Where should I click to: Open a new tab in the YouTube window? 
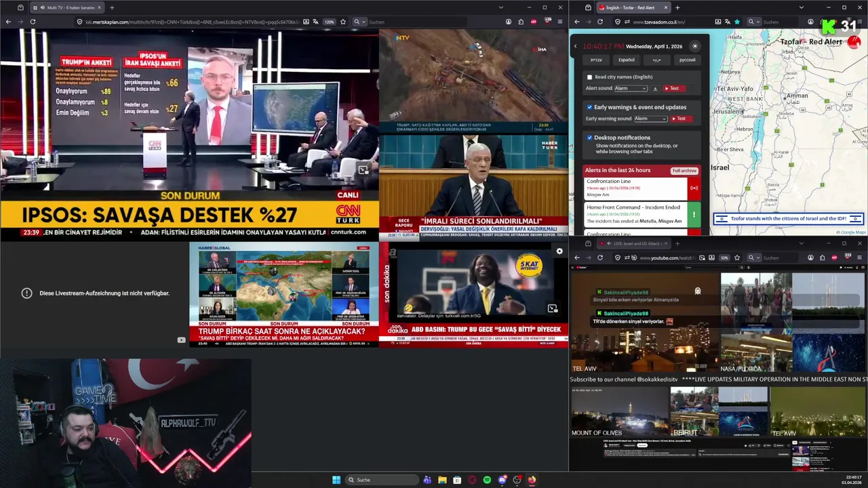click(x=677, y=243)
